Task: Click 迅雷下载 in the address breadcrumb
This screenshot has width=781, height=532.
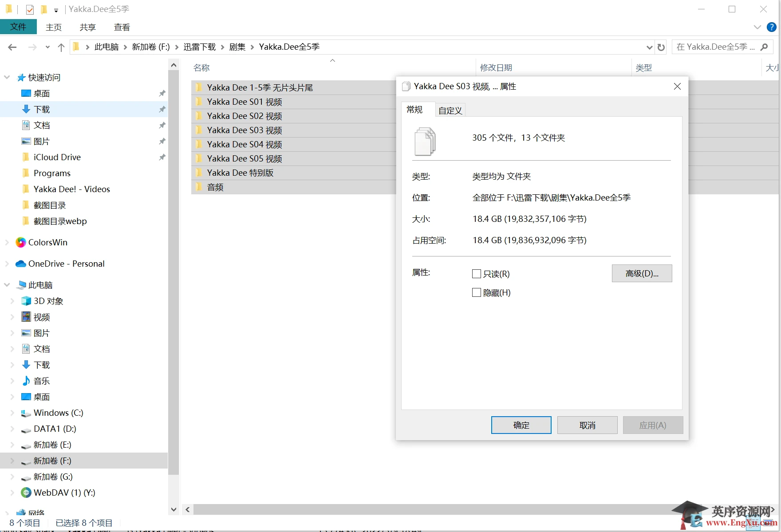Action: [200, 47]
